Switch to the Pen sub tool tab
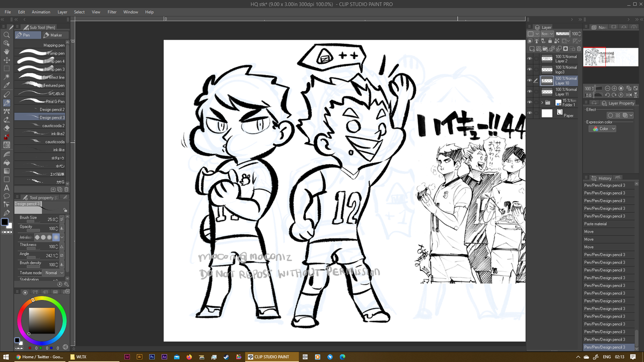Viewport: 644px width, 362px height. pos(28,35)
